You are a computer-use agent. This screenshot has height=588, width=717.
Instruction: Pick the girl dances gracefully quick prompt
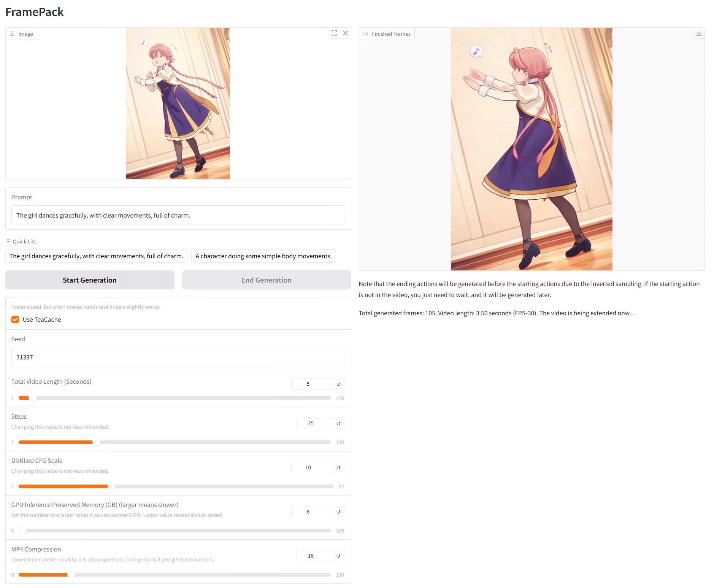96,256
